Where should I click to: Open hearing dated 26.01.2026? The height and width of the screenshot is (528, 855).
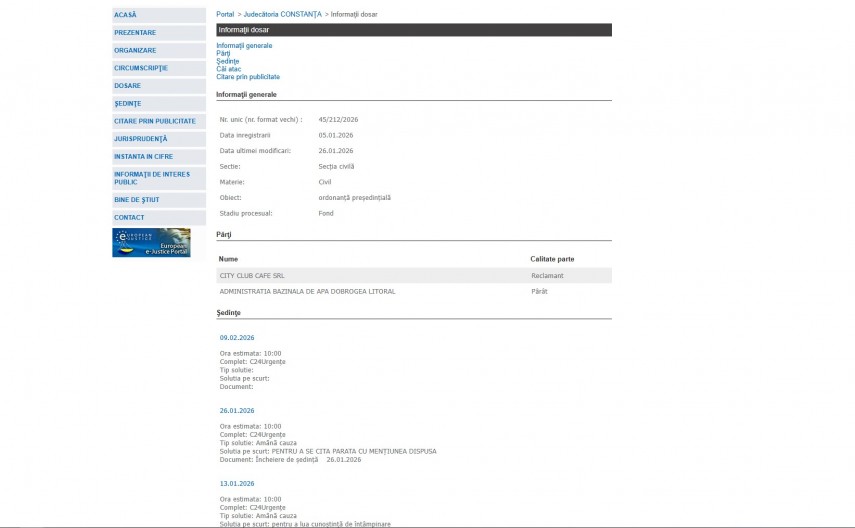(237, 411)
